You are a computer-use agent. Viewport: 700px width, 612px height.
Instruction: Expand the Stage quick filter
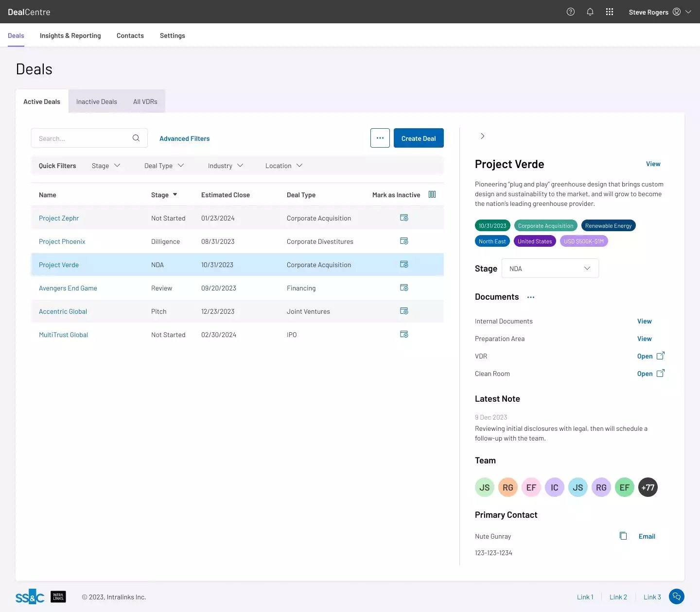click(x=106, y=166)
